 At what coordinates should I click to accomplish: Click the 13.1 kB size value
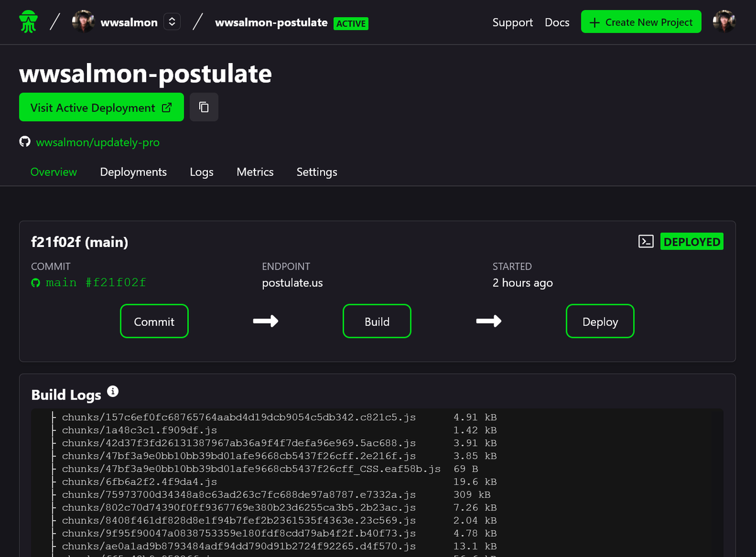pyautogui.click(x=475, y=546)
